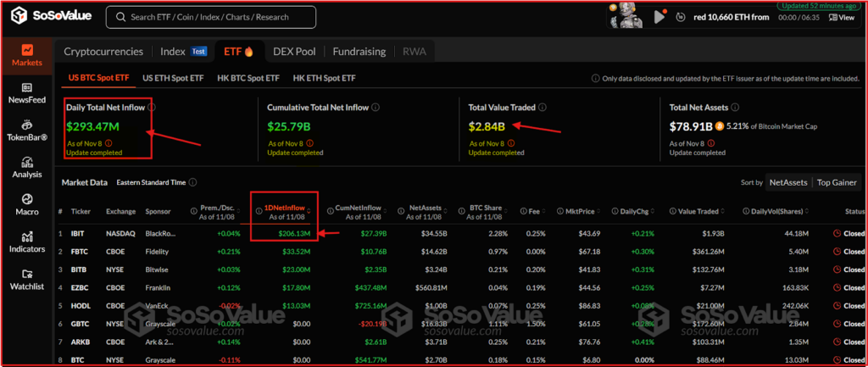This screenshot has height=367, width=868.
Task: Toggle the sort arrows on the Prem./Dsc. column
Action: 240,212
